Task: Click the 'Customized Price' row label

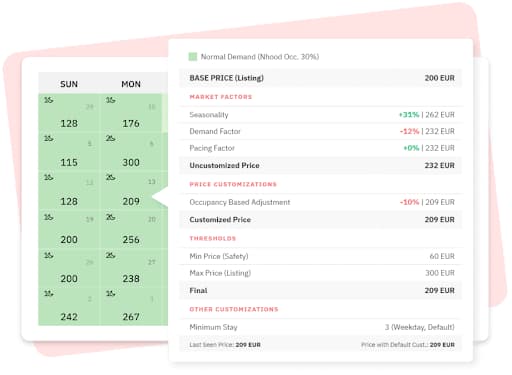Action: point(220,220)
